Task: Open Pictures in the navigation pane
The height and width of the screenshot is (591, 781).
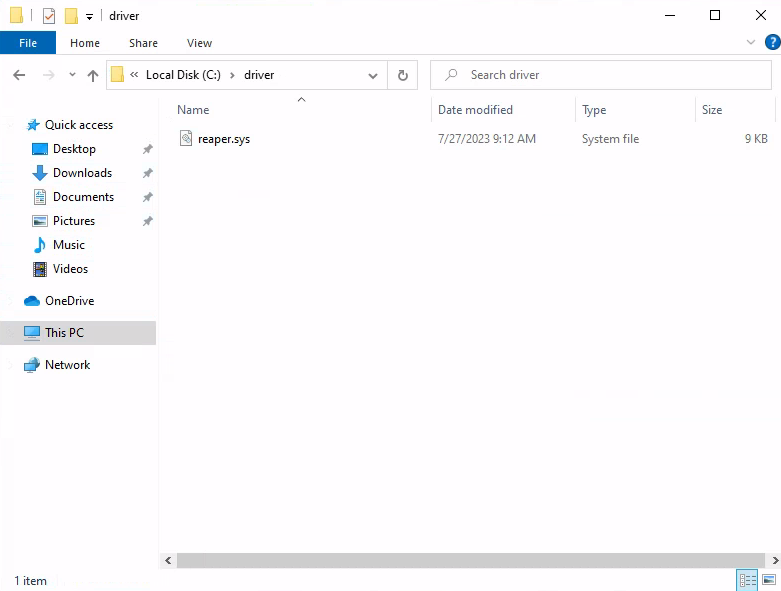Action: click(x=74, y=220)
